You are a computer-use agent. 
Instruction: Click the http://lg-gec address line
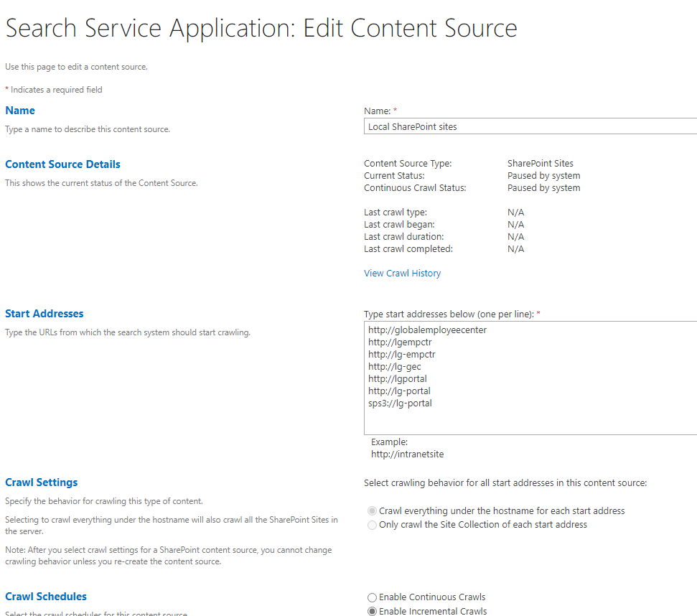click(x=394, y=367)
